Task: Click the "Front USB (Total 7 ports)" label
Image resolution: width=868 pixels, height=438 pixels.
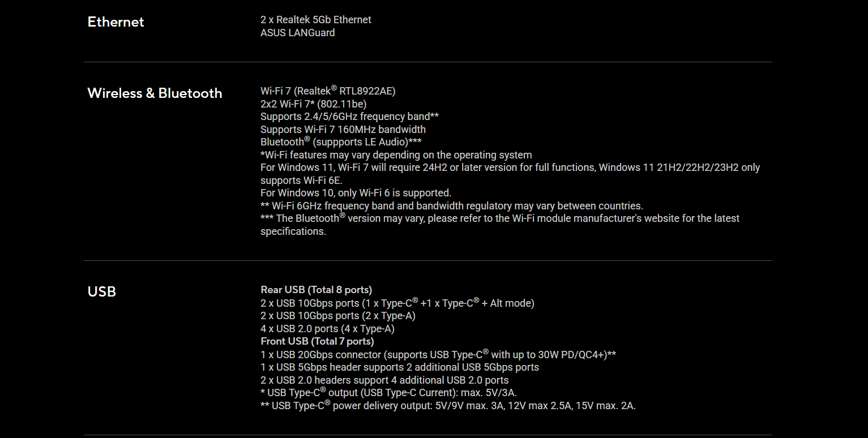Action: [317, 341]
